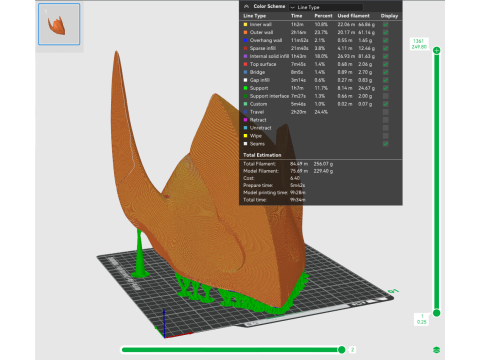The width and height of the screenshot is (480, 360).
Task: Click the Percent column header
Action: click(323, 16)
